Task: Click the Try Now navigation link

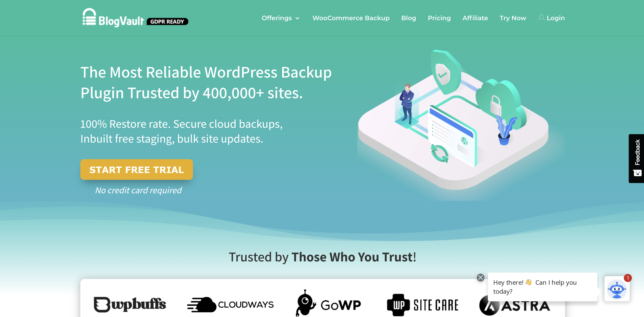Action: pos(512,18)
